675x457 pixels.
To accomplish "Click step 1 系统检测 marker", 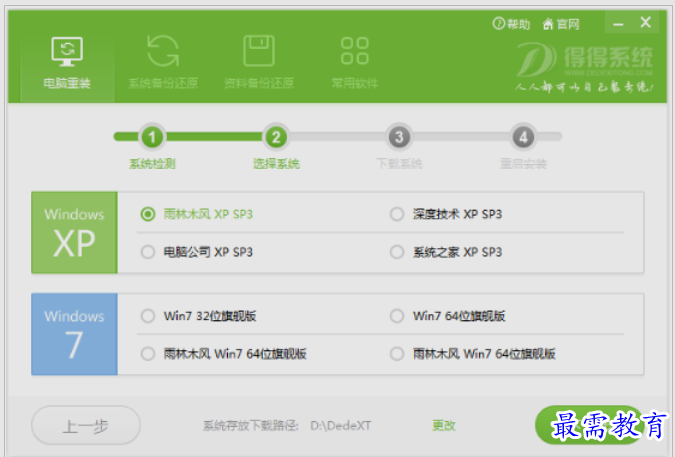I will click(x=152, y=137).
